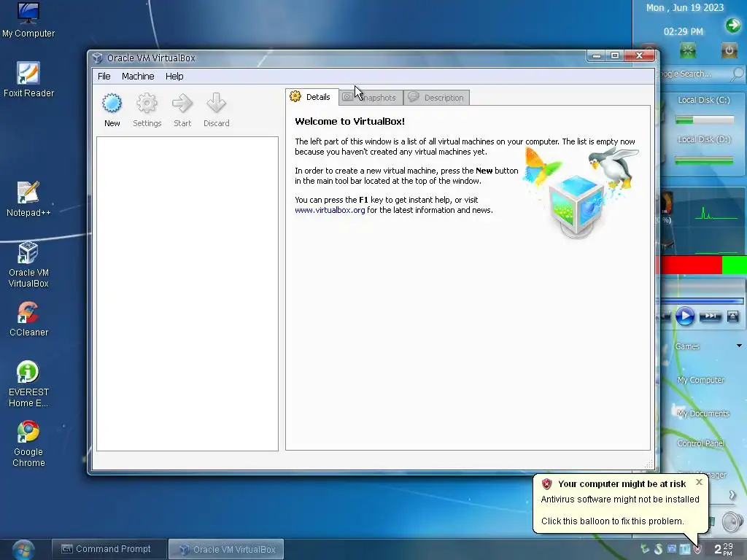Open the Machine menu
Screen dimensions: 747x560
pos(138,76)
